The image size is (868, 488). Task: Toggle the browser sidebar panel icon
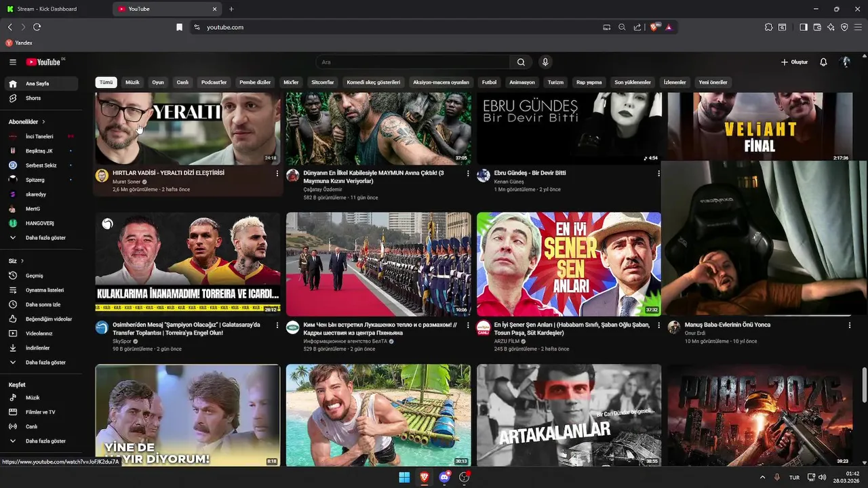tap(804, 27)
